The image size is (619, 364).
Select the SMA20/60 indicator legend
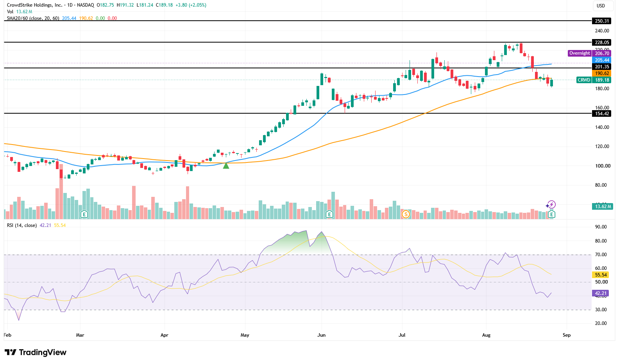[x=33, y=18]
